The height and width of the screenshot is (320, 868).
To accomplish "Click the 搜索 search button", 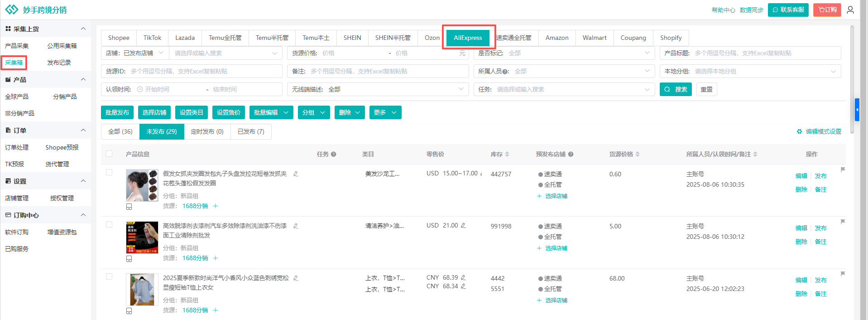I will click(675, 89).
